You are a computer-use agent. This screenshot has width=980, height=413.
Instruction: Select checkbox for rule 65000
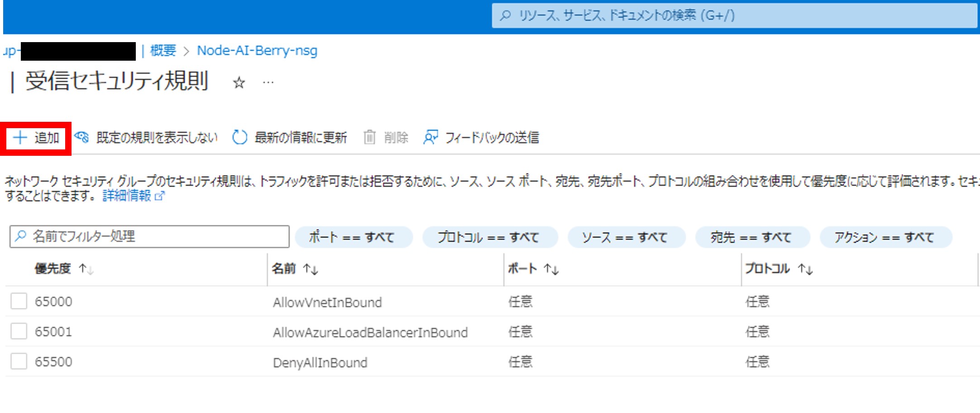pyautogui.click(x=19, y=301)
